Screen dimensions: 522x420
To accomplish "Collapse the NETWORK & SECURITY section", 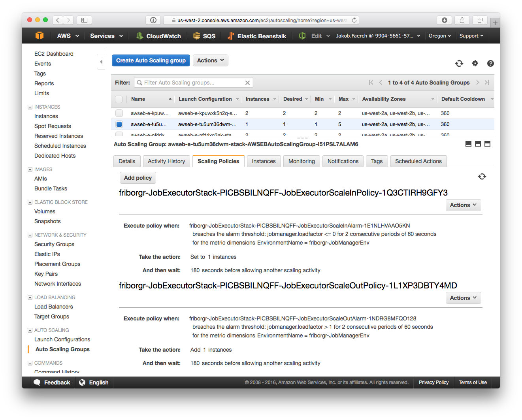I will [30, 235].
